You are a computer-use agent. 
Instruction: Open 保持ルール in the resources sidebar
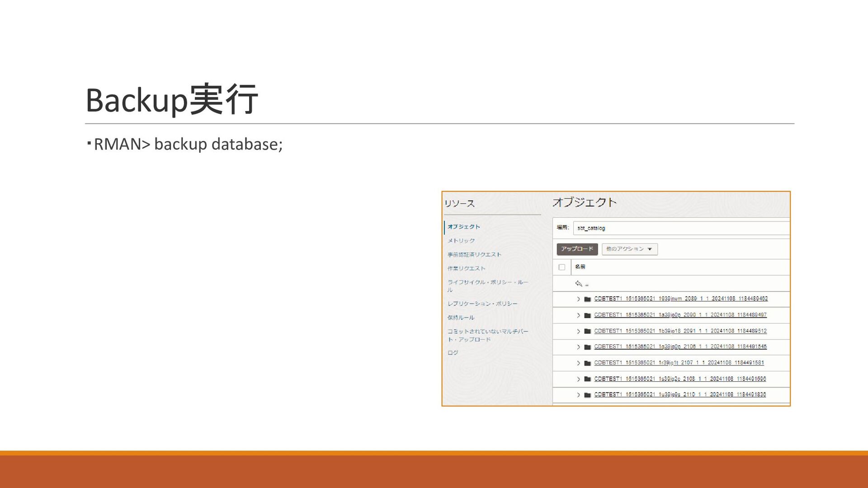(x=461, y=318)
